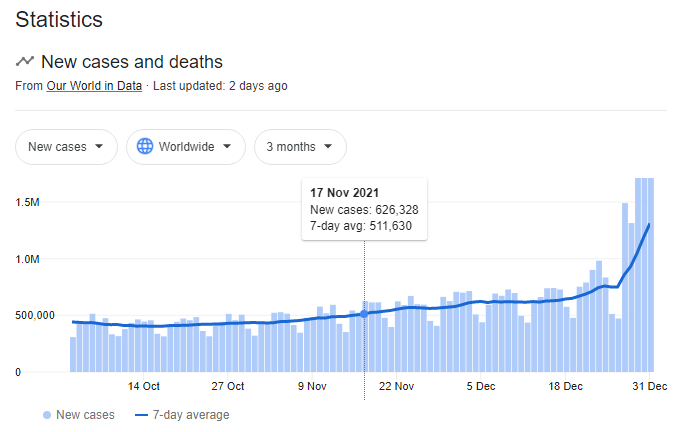The width and height of the screenshot is (683, 432).
Task: Click the 1.5M y-axis label
Action: pos(27,202)
